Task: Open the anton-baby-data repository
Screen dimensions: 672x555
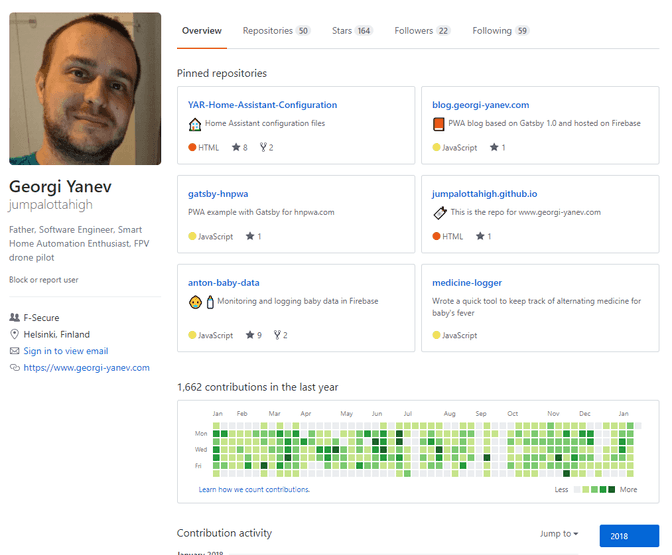Action: pos(223,283)
